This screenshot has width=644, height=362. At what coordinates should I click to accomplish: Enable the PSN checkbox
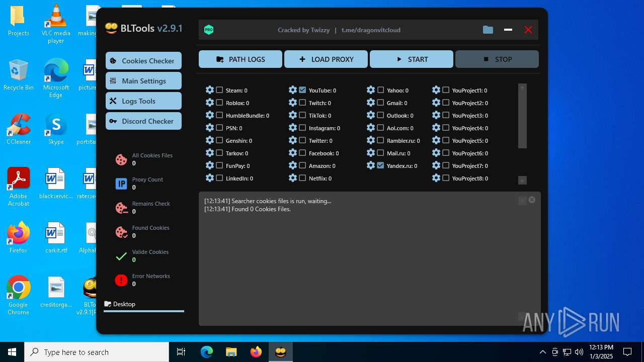219,128
